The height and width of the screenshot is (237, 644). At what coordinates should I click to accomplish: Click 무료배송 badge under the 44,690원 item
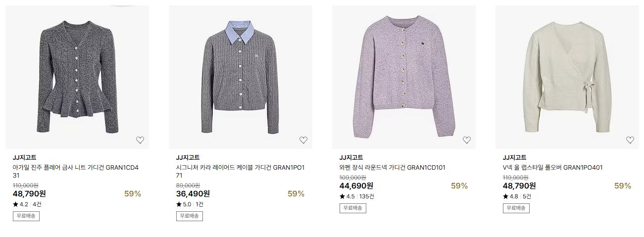point(353,208)
